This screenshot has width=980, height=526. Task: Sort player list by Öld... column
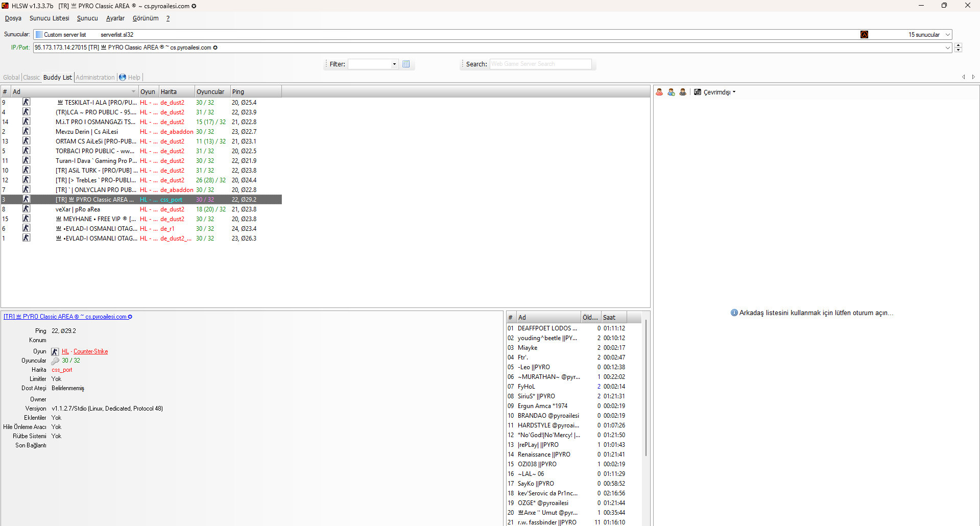(591, 318)
